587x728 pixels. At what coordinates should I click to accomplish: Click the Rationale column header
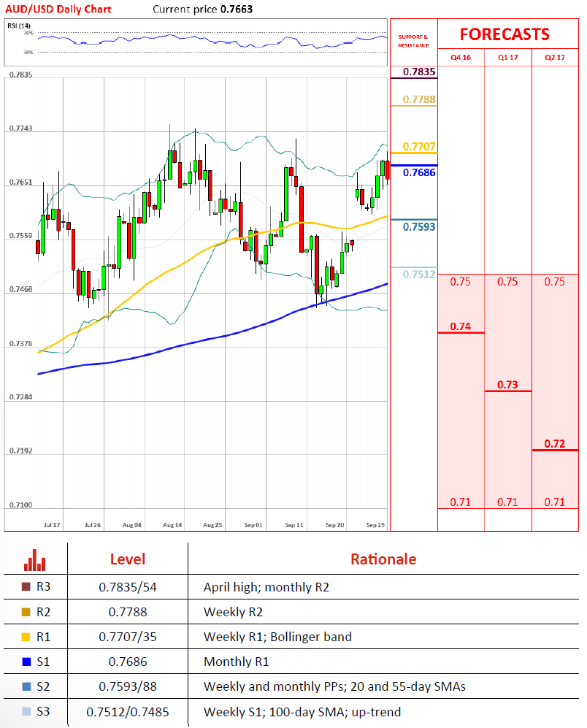point(383,559)
